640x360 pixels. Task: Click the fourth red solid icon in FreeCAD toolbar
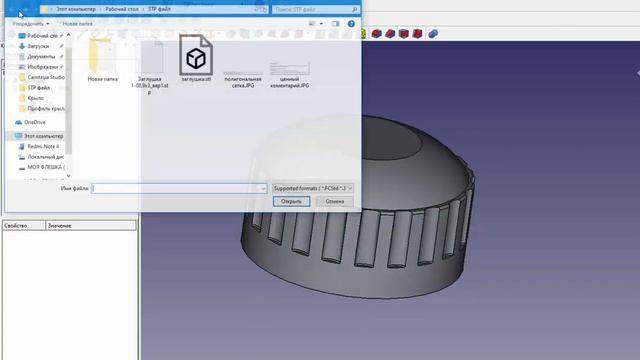click(x=417, y=33)
